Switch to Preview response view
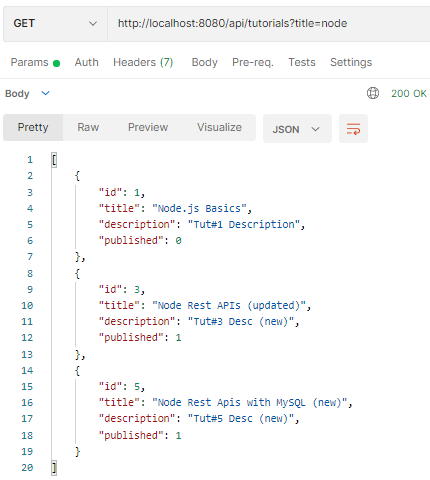This screenshot has height=480, width=430. (148, 127)
